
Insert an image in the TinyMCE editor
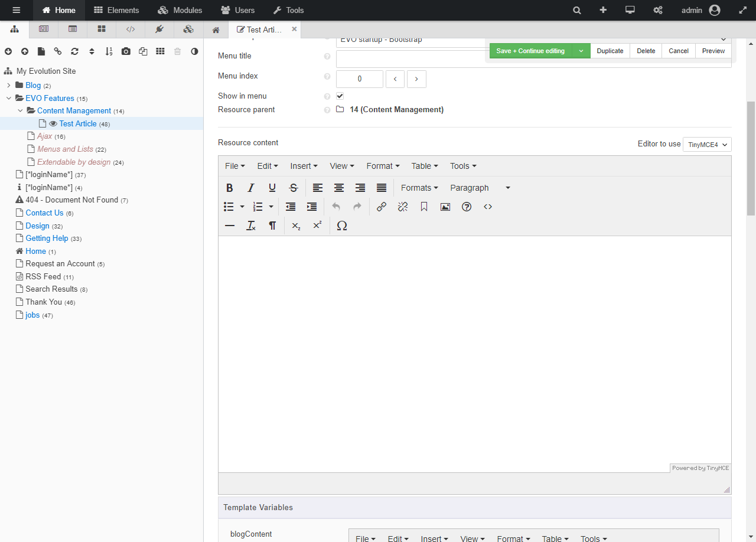tap(445, 207)
